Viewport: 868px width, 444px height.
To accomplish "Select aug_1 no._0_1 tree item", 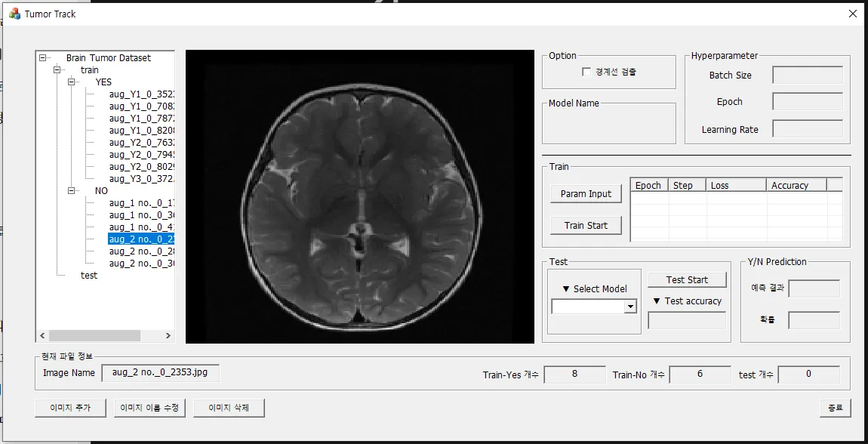I will point(142,202).
